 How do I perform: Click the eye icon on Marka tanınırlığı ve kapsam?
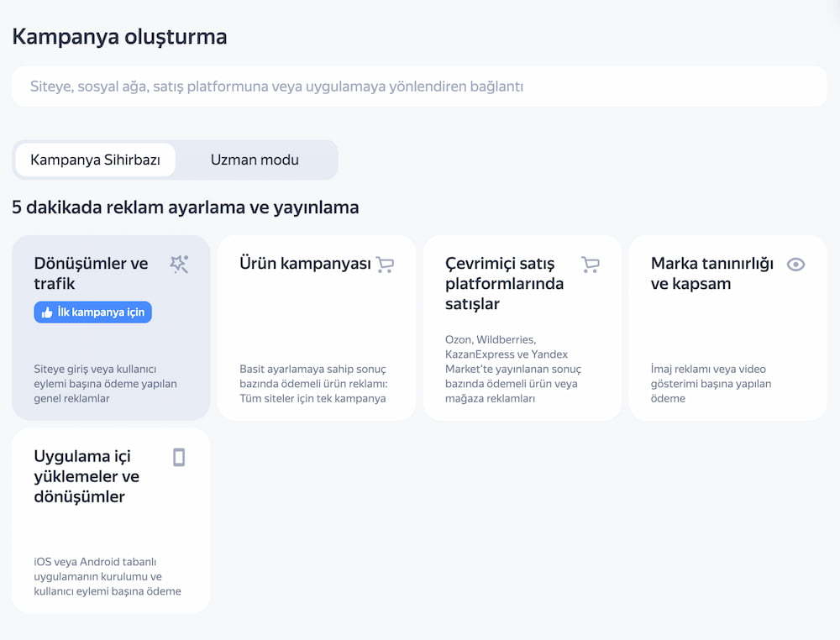coord(795,264)
